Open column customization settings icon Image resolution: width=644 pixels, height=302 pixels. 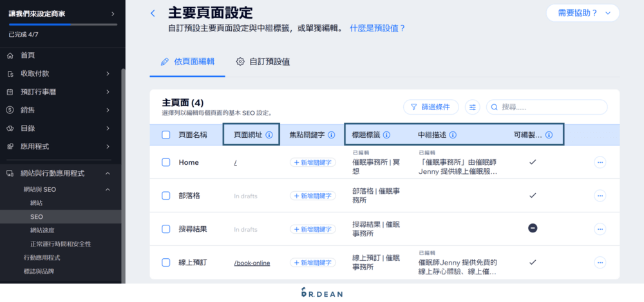click(x=472, y=107)
